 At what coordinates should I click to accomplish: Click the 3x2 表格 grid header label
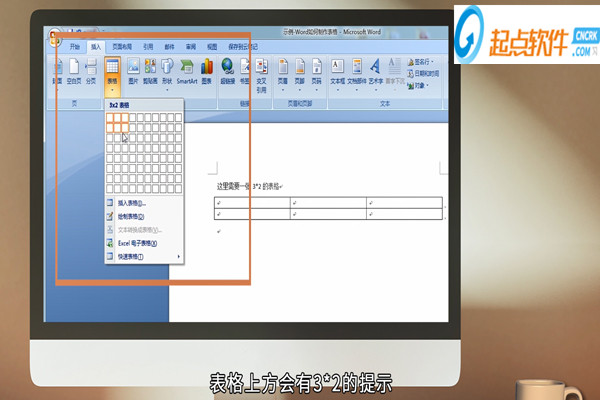119,105
